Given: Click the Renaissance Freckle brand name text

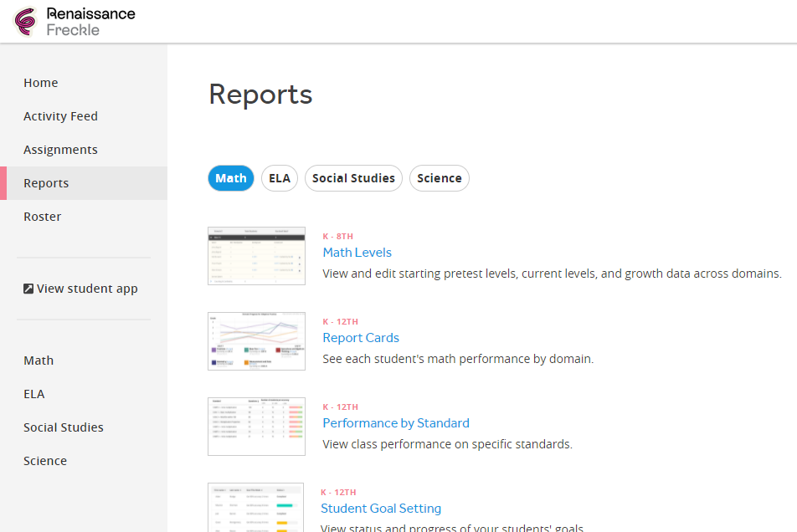Looking at the screenshot, I should (90, 22).
